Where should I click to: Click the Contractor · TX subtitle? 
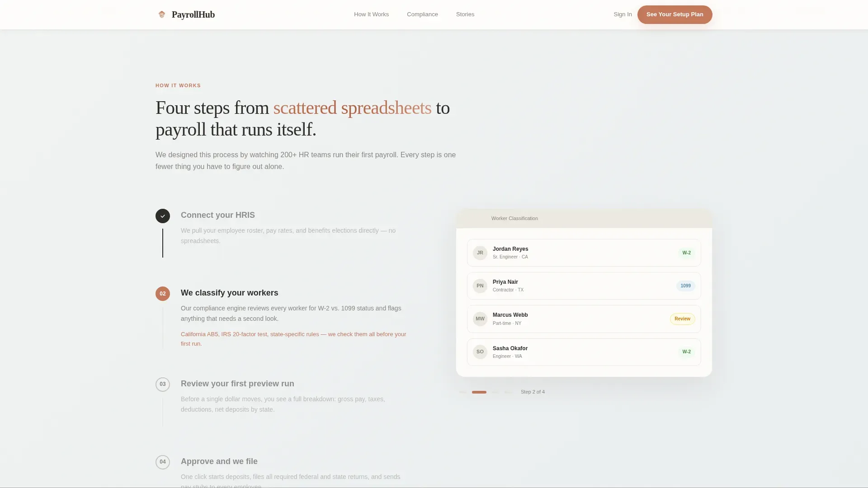(x=508, y=290)
